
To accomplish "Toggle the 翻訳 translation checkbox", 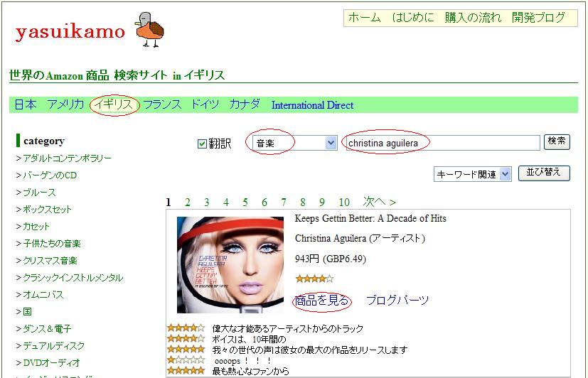I will (x=202, y=144).
